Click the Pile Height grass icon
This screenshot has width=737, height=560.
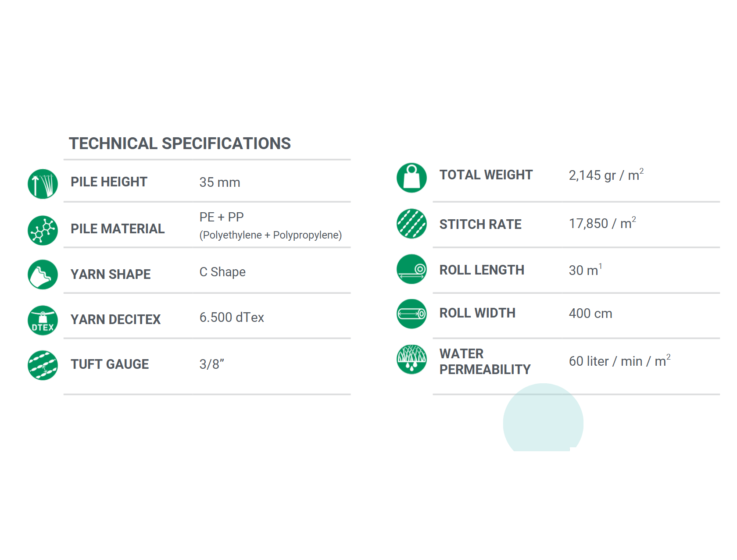43,184
